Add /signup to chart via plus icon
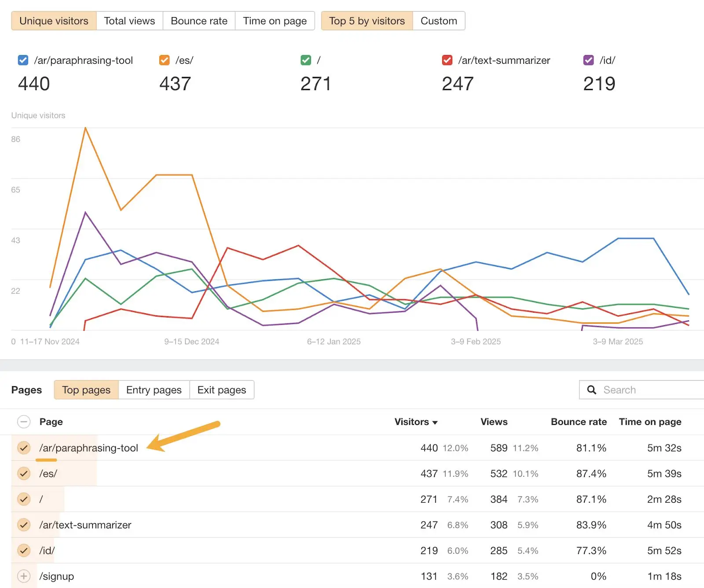This screenshot has height=588, width=704. pyautogui.click(x=24, y=576)
